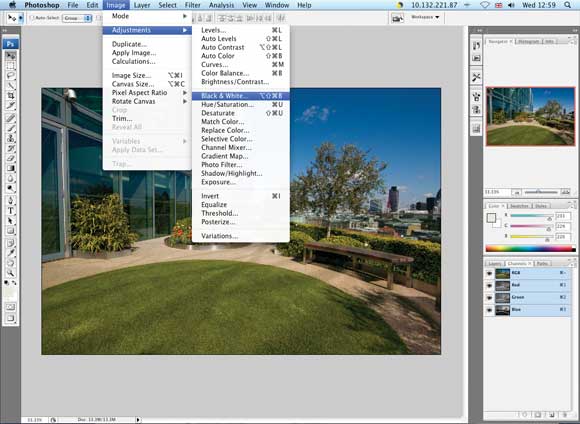The image size is (580, 424).
Task: Select the Move tool in toolbox
Action: coord(11,56)
